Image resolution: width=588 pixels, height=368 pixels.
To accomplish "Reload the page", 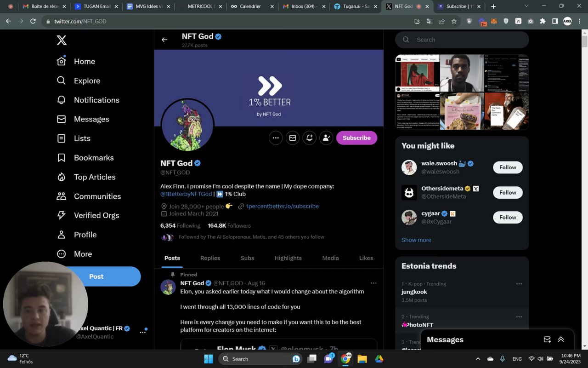I will click(33, 21).
